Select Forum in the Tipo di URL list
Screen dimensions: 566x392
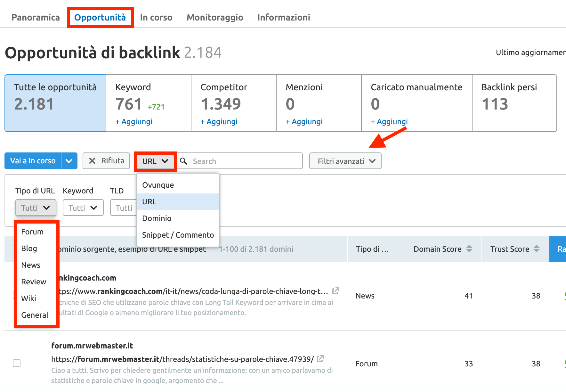(x=32, y=232)
